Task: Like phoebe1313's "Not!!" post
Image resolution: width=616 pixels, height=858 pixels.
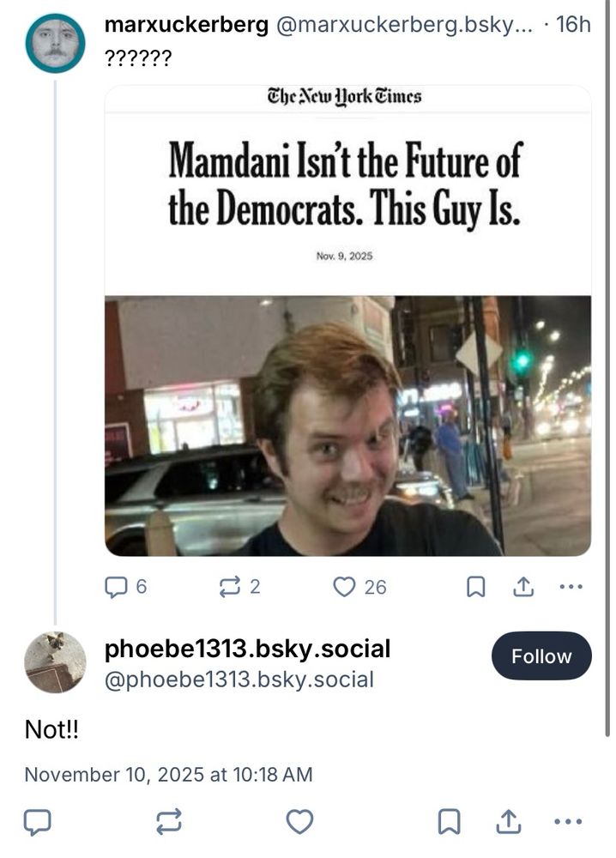Action: (x=299, y=823)
